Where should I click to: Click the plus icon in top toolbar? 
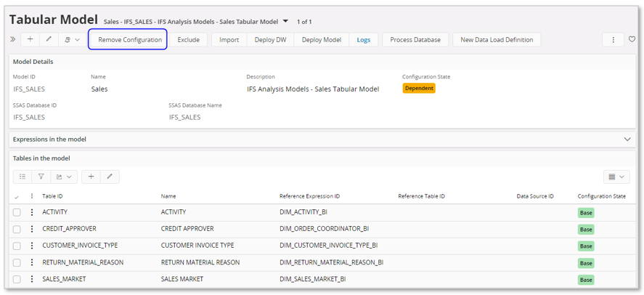(x=30, y=39)
